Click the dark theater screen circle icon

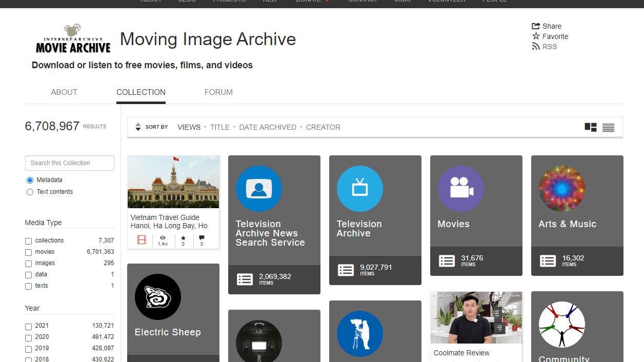click(259, 341)
